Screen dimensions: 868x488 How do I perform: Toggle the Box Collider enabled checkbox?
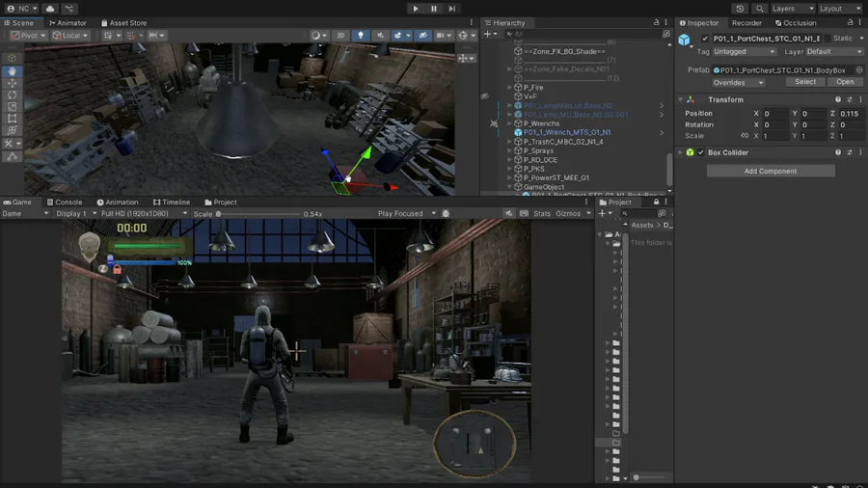pos(701,152)
